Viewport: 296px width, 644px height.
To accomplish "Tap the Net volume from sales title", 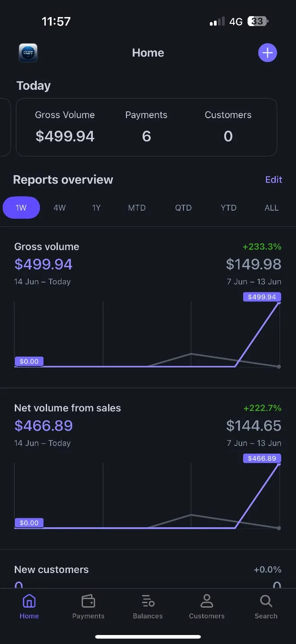I will [x=68, y=408].
